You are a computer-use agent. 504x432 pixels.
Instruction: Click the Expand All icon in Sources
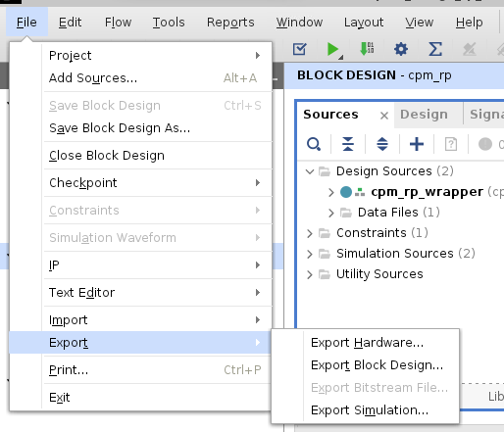pyautogui.click(x=382, y=144)
